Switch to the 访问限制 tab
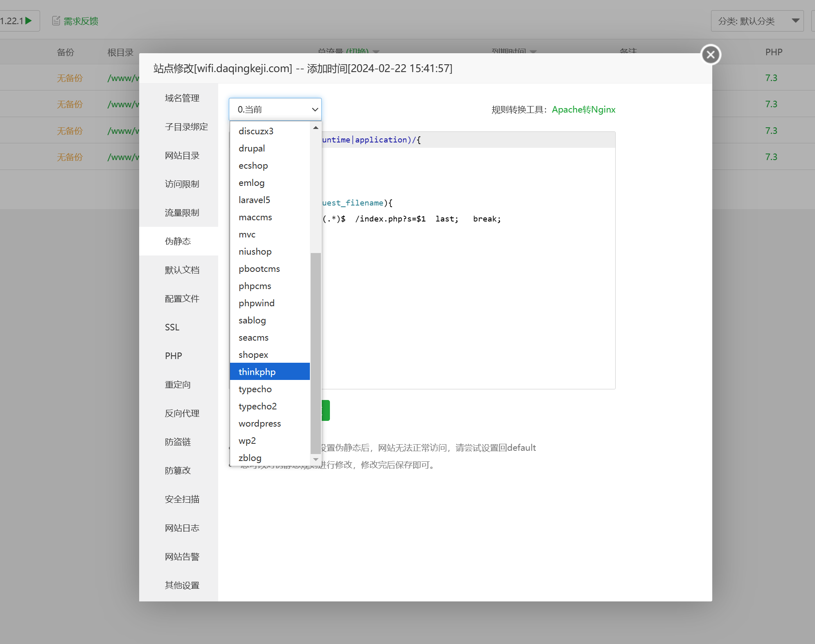 [182, 184]
